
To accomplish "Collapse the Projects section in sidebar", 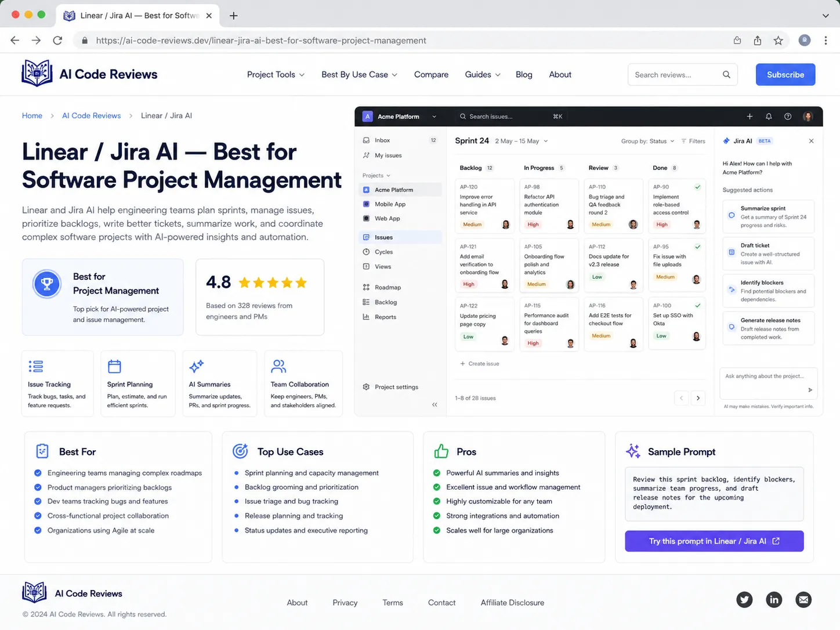I will (376, 176).
